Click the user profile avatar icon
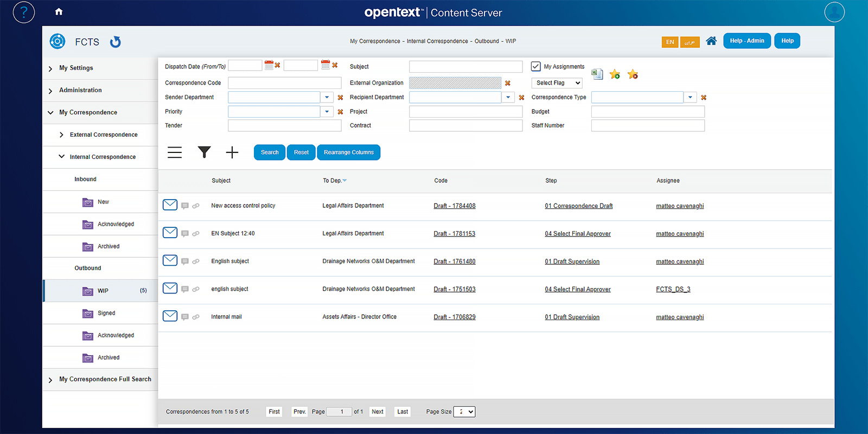The height and width of the screenshot is (434, 868). coord(834,12)
